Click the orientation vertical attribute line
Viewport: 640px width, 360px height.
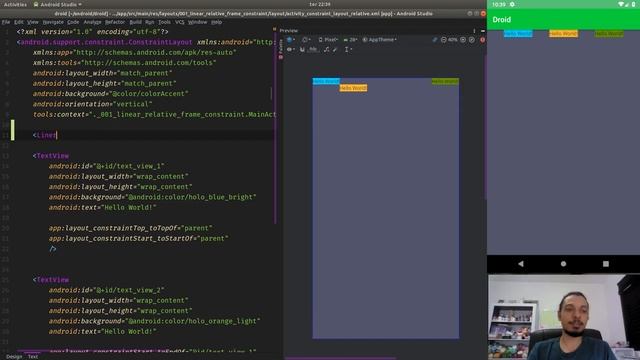(92, 104)
